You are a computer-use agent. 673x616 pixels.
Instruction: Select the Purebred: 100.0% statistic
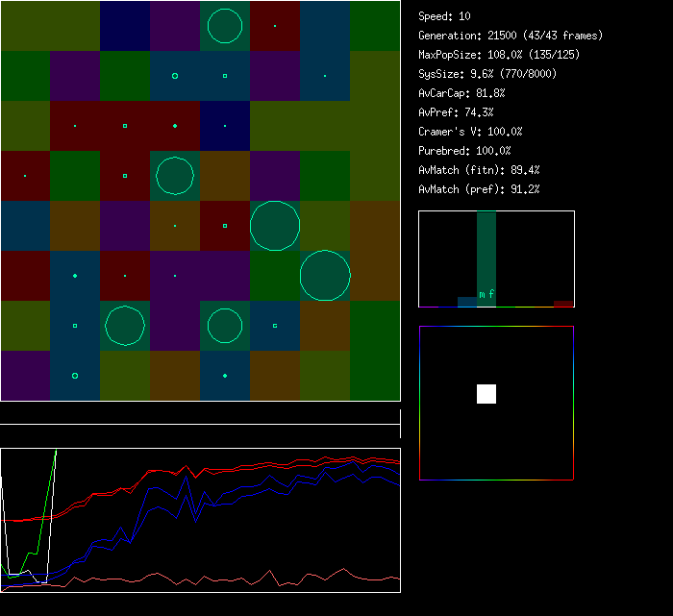coord(465,151)
